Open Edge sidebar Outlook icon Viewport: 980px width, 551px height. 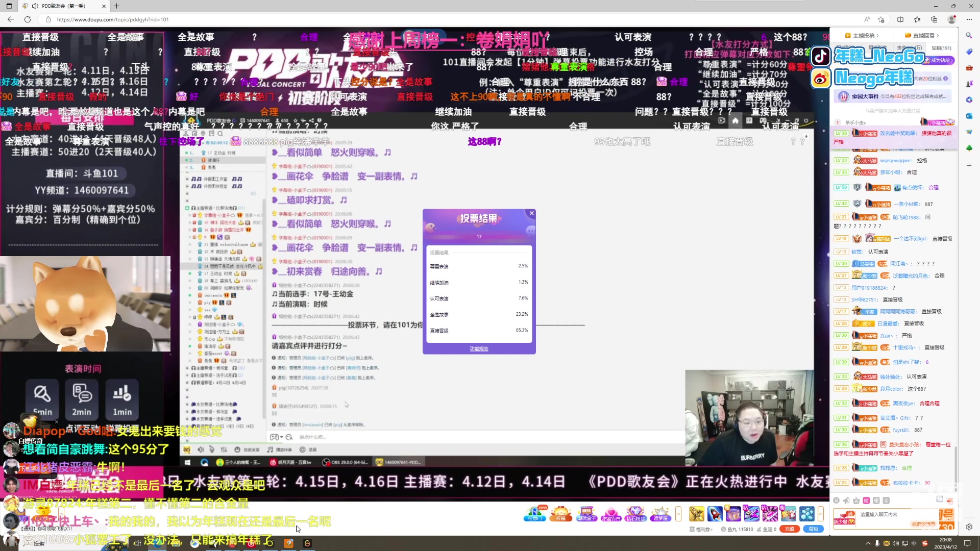(969, 116)
